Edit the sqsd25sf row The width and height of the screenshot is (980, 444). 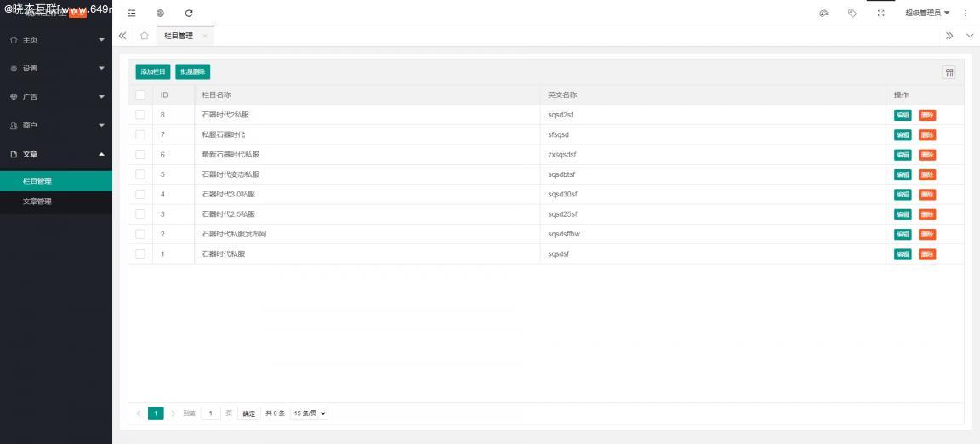coord(903,214)
